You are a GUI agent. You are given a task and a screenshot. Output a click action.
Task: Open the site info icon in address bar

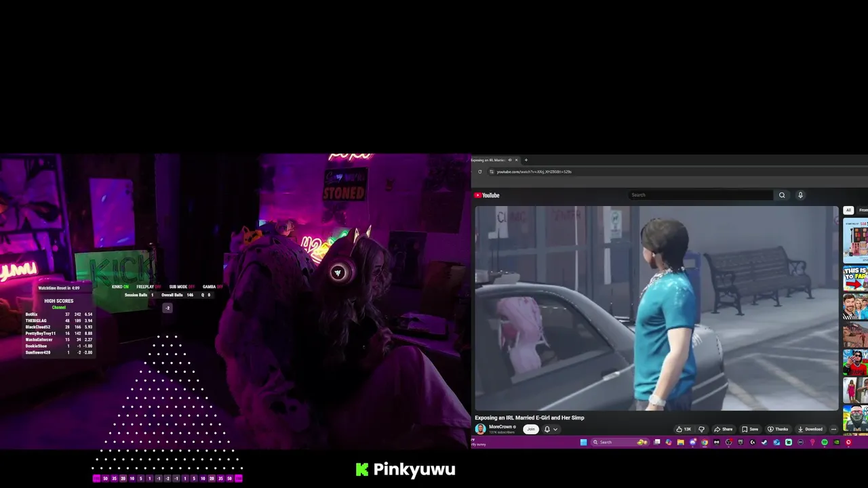pyautogui.click(x=492, y=171)
